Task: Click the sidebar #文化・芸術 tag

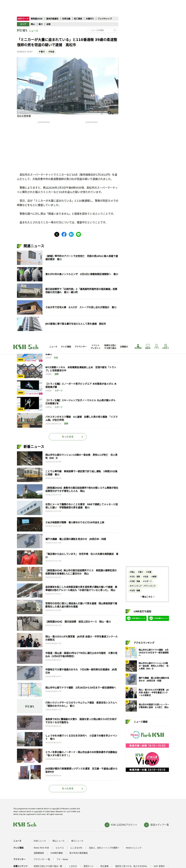Action: pos(135,577)
